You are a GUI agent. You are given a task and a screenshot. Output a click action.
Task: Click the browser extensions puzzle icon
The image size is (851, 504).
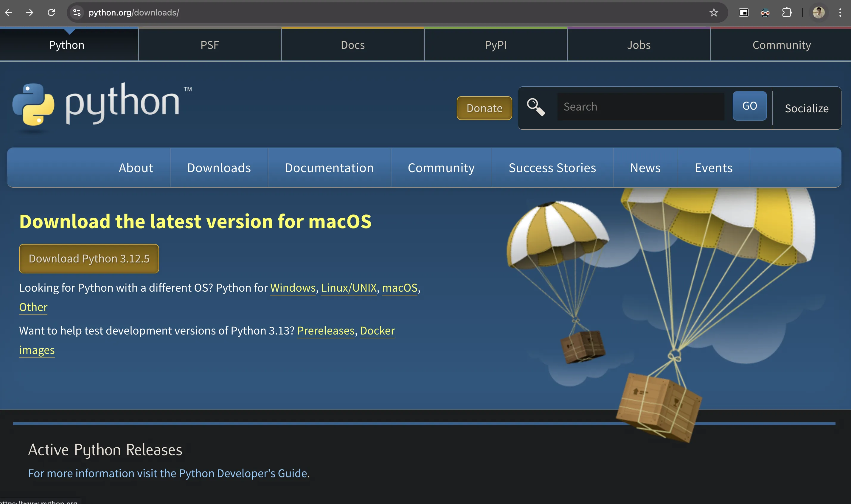[x=788, y=13]
